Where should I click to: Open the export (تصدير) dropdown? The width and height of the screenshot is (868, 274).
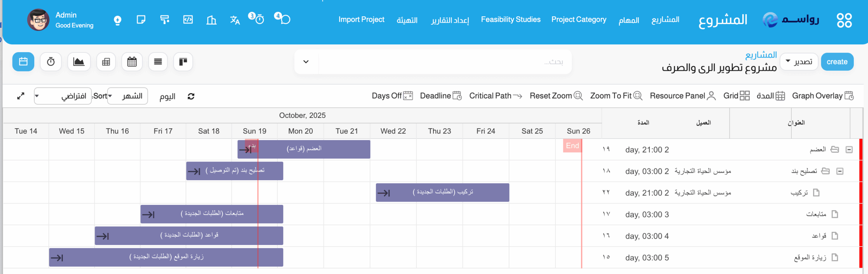(x=799, y=62)
